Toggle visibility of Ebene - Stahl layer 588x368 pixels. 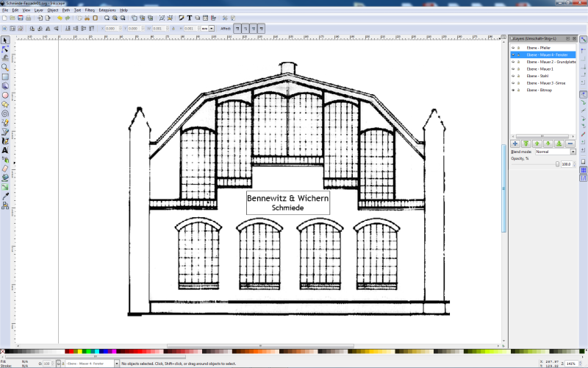coord(513,76)
